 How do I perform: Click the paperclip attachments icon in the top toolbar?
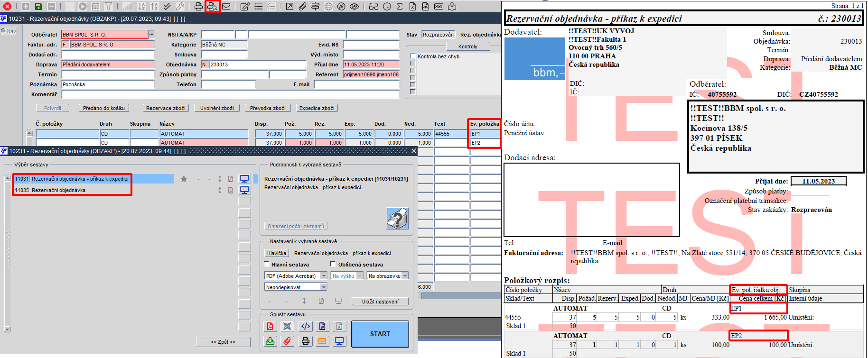302,7
